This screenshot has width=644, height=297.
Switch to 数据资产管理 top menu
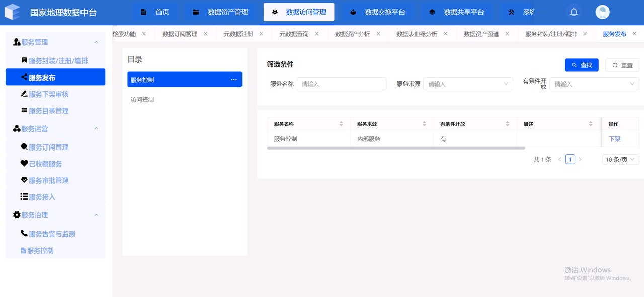(220, 12)
